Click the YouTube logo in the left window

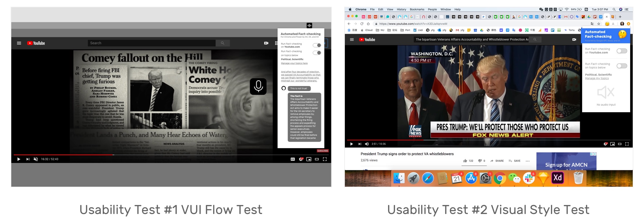click(36, 43)
